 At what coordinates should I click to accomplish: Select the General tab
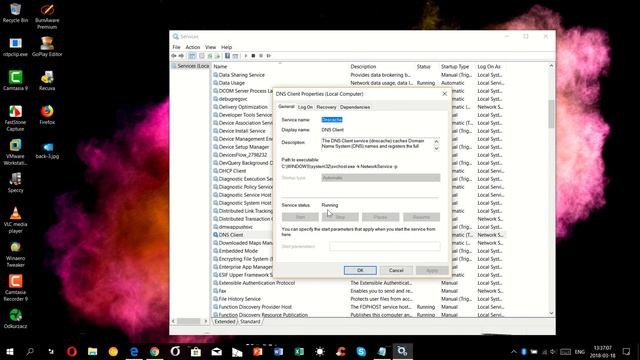coord(286,107)
